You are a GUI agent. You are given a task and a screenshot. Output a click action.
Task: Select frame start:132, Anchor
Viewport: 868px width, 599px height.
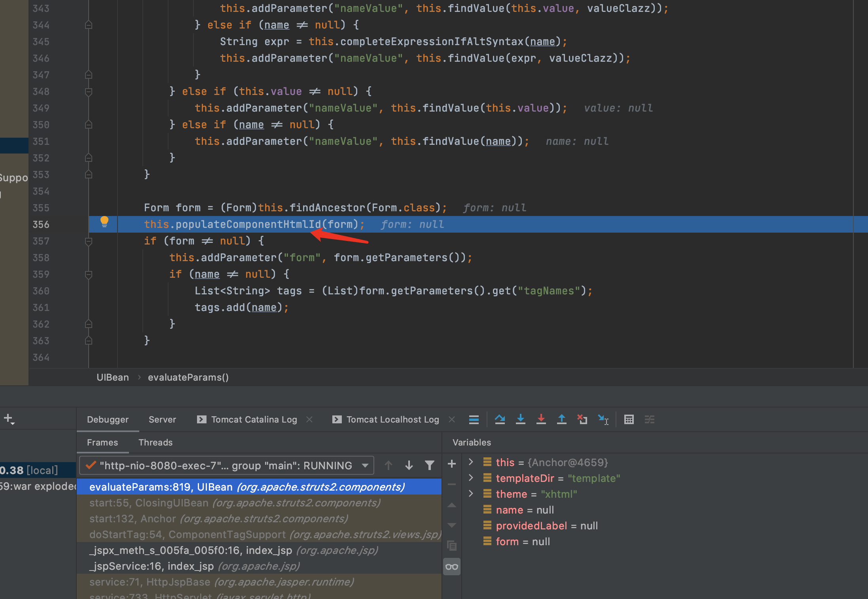[x=259, y=519]
